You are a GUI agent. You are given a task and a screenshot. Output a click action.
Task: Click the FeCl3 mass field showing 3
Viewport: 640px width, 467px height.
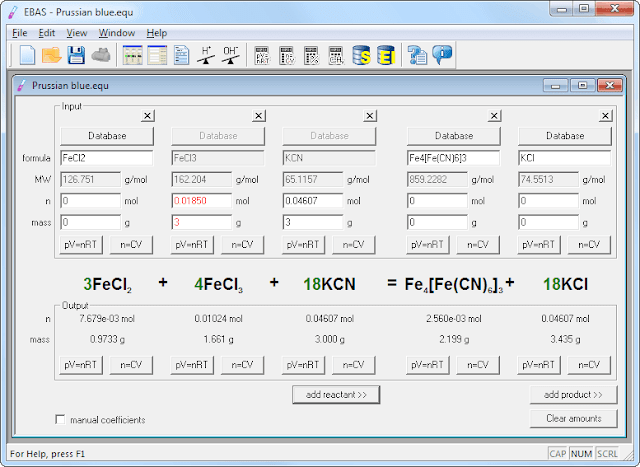(202, 222)
